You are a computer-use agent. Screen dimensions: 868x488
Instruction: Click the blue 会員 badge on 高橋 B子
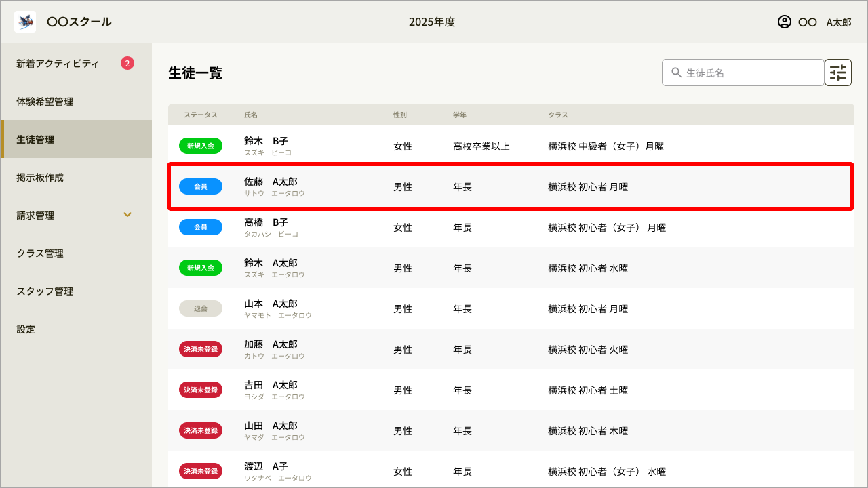point(201,227)
